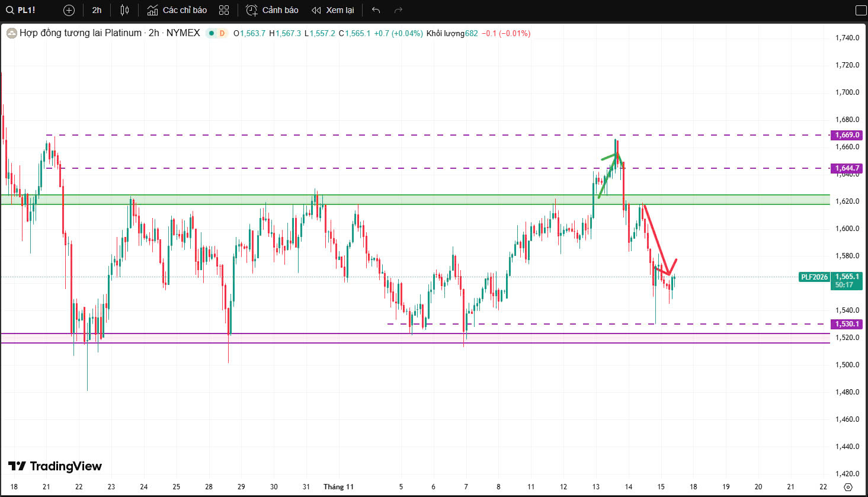Screen dimensions: 868x497
Task: Click the fullscreen square icon
Action: coord(861,11)
